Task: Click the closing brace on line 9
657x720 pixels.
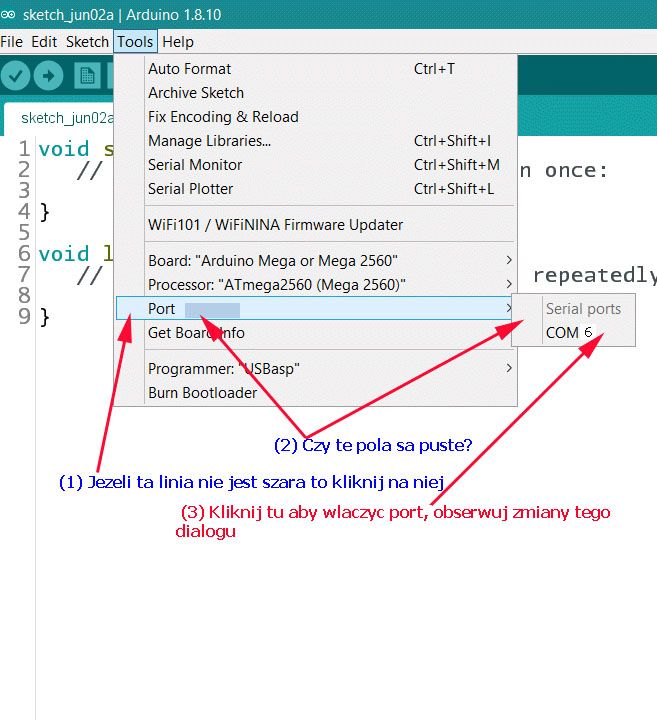Action: 45,317
